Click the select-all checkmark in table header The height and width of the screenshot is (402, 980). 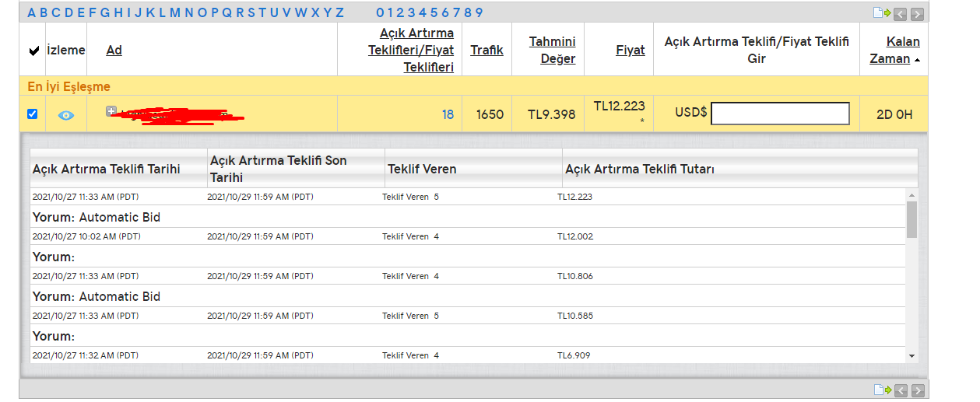coord(33,51)
